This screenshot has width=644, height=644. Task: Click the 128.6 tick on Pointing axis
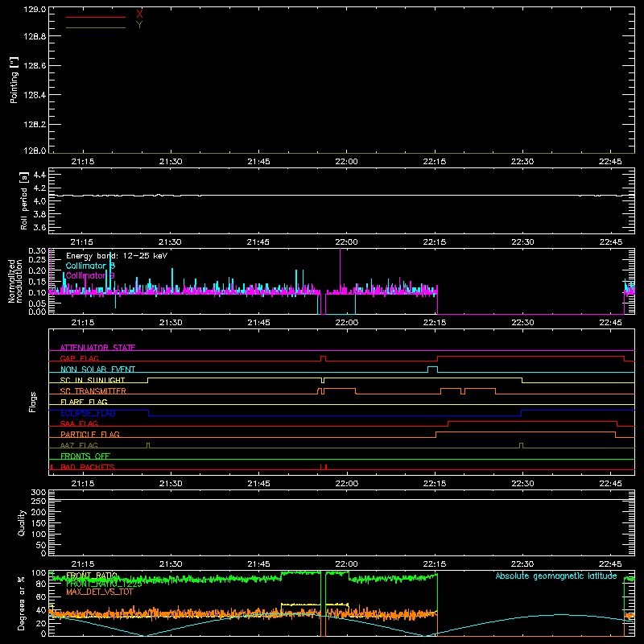click(x=35, y=65)
